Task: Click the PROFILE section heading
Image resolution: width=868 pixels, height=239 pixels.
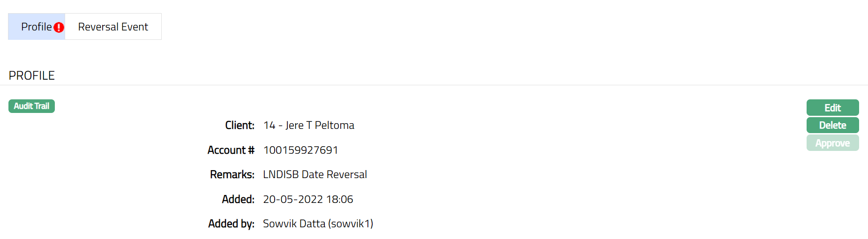Action: tap(32, 75)
